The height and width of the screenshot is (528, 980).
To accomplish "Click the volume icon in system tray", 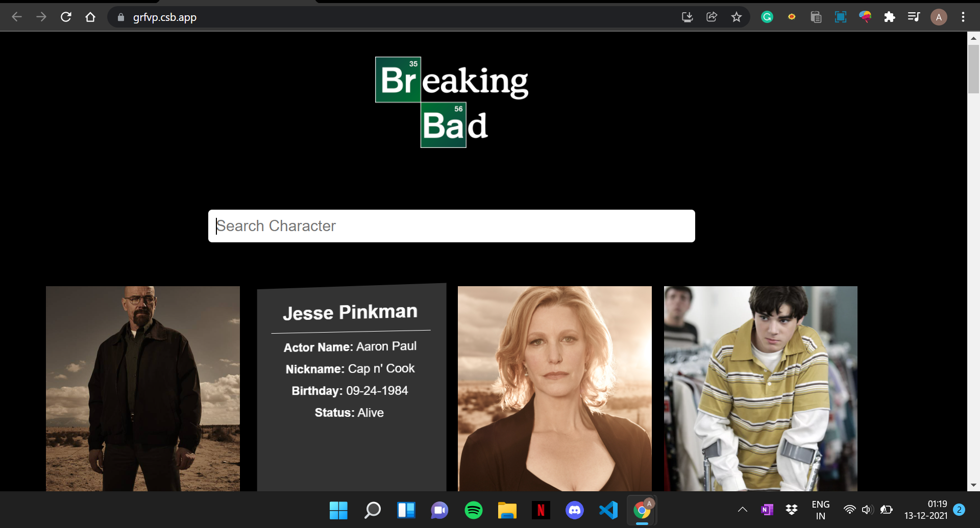I will click(x=868, y=510).
